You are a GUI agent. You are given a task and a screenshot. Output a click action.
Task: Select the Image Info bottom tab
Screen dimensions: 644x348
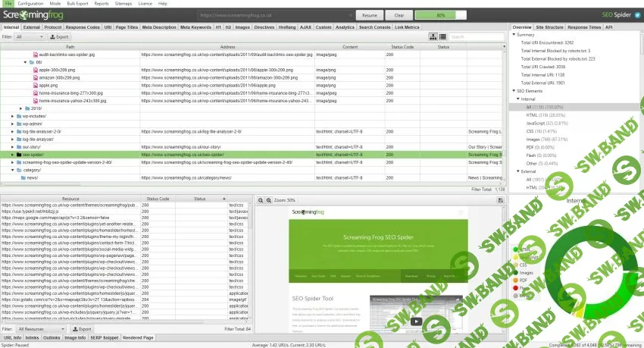[75, 337]
